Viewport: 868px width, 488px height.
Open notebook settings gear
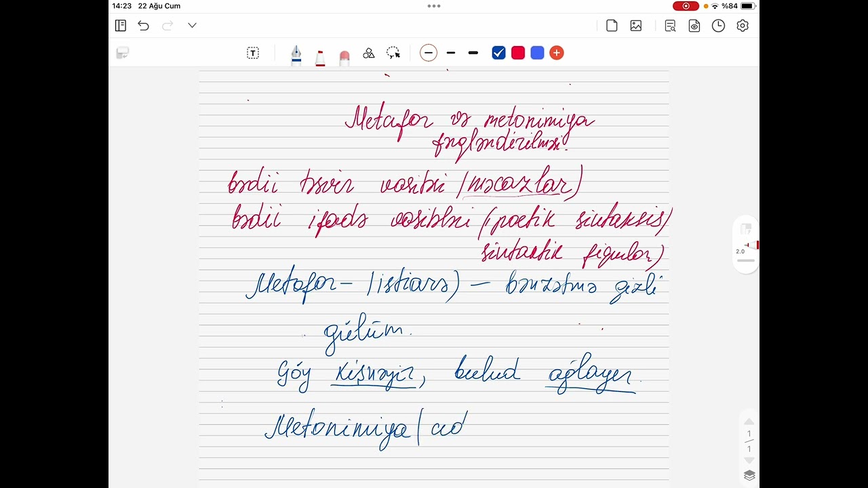[x=743, y=26]
